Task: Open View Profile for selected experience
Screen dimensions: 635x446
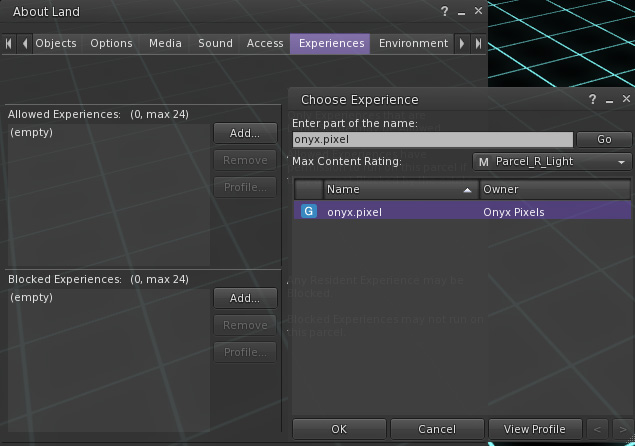Action: (x=535, y=429)
